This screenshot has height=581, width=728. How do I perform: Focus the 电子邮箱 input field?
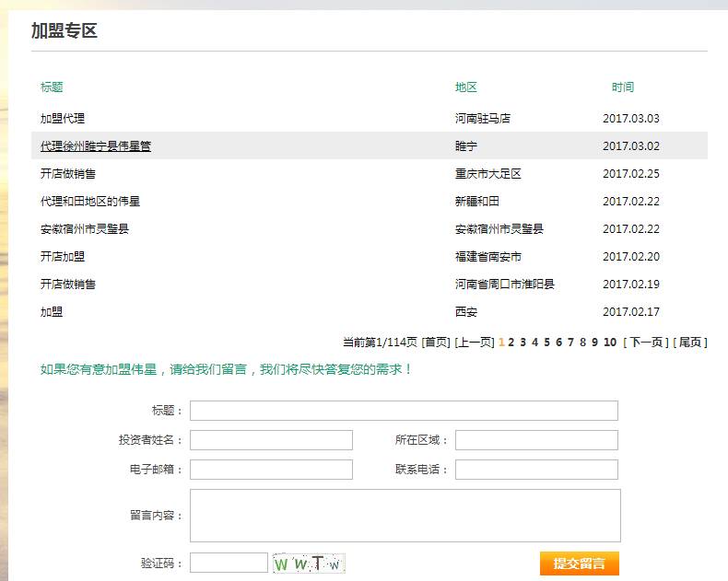[271, 470]
